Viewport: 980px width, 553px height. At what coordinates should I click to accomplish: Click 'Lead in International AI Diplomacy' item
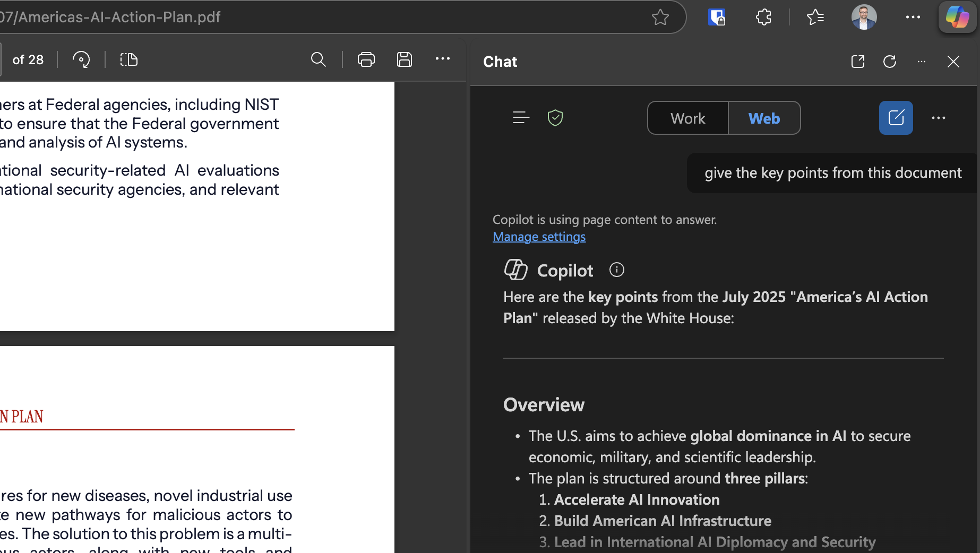tap(715, 542)
